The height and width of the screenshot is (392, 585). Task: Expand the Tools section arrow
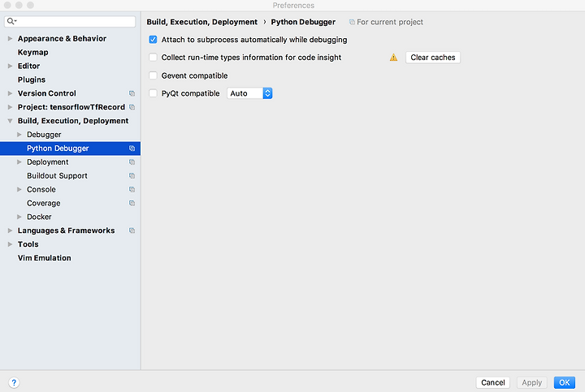click(x=10, y=244)
